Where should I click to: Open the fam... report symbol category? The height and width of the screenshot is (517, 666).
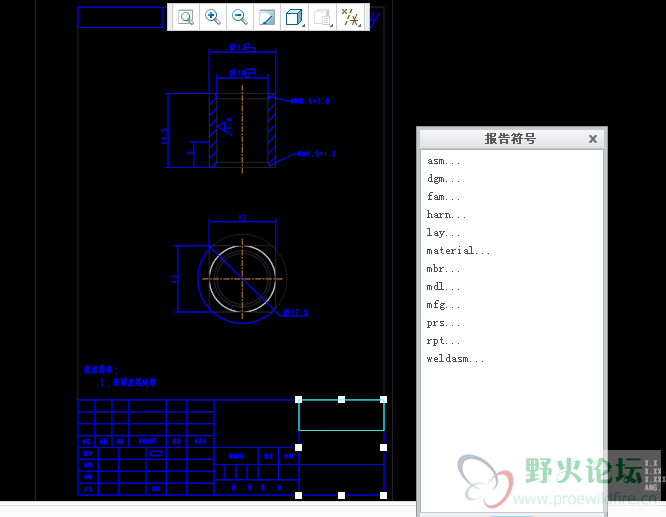(444, 197)
